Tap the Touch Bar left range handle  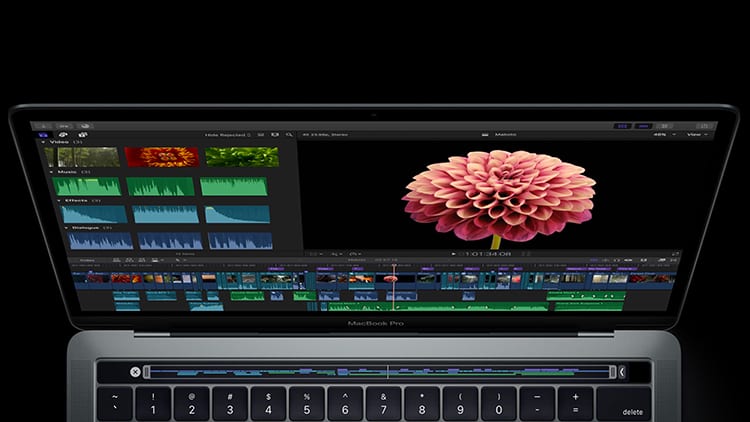[x=146, y=372]
